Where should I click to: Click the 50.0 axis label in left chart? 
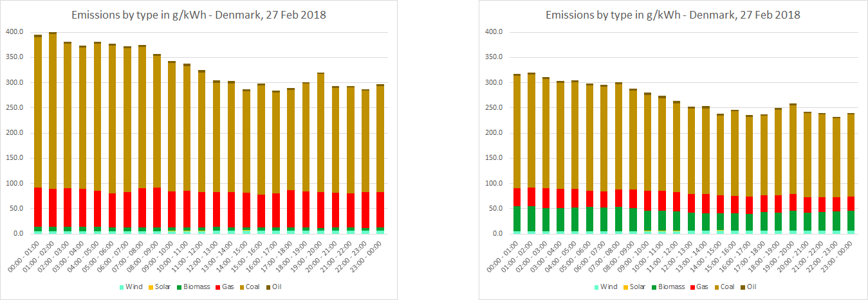pyautogui.click(x=17, y=209)
